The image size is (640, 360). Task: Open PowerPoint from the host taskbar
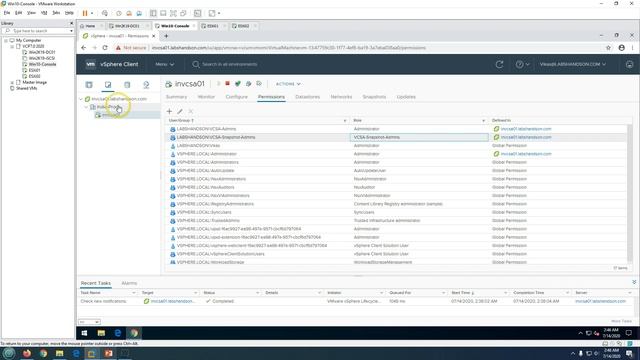point(108,353)
